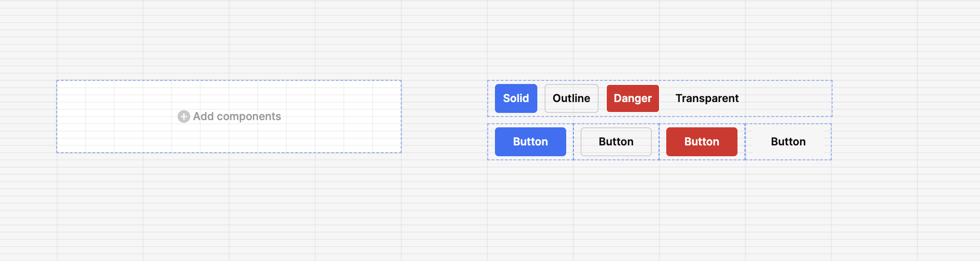Image resolution: width=980 pixels, height=261 pixels.
Task: Select the Transparent variant button
Action: 707,98
